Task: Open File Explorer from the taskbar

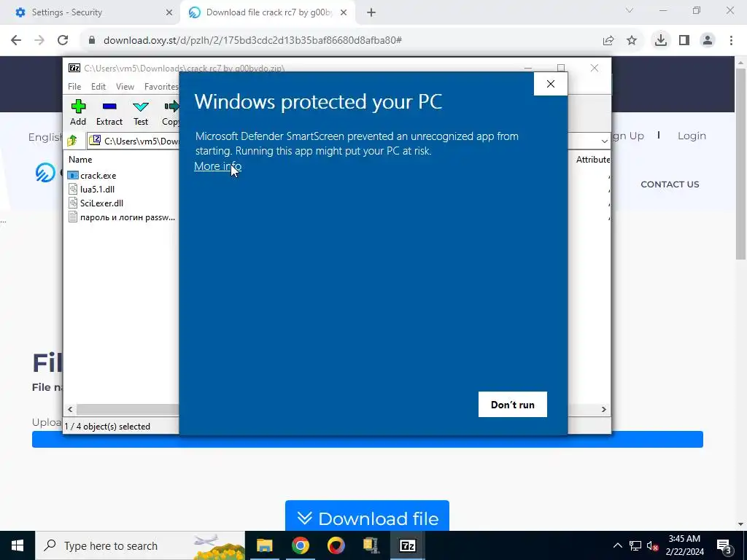Action: (x=264, y=545)
